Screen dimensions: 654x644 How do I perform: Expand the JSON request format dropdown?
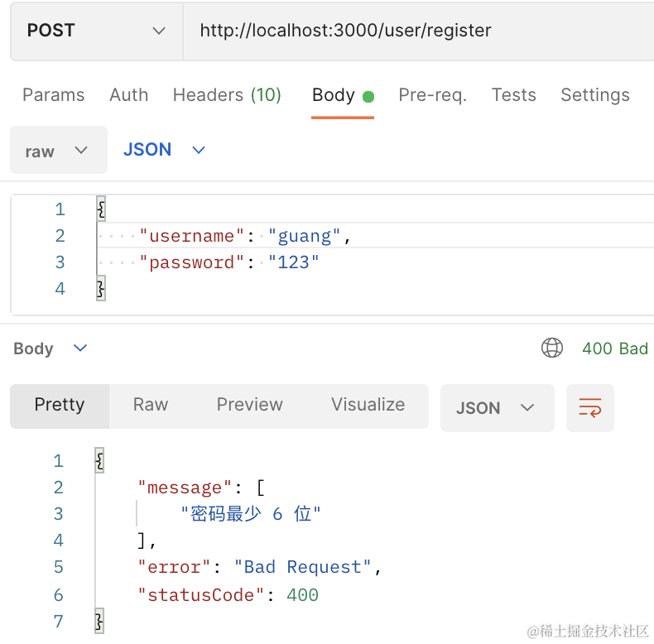[164, 150]
